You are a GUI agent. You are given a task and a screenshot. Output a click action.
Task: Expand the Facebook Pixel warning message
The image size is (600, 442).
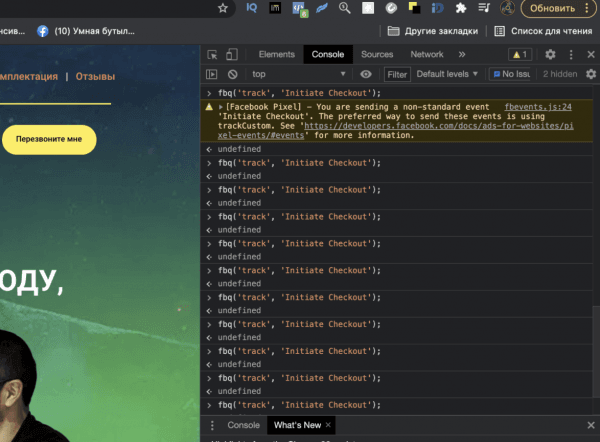pos(220,105)
